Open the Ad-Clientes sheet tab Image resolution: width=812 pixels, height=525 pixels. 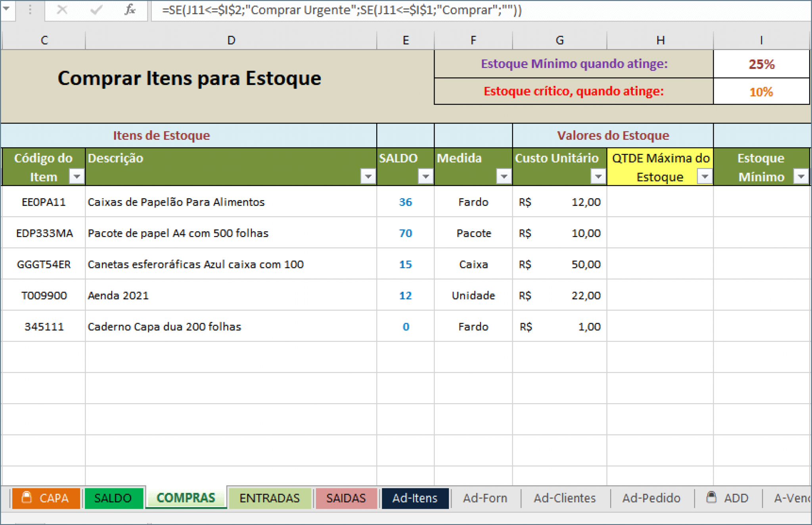[x=565, y=498]
